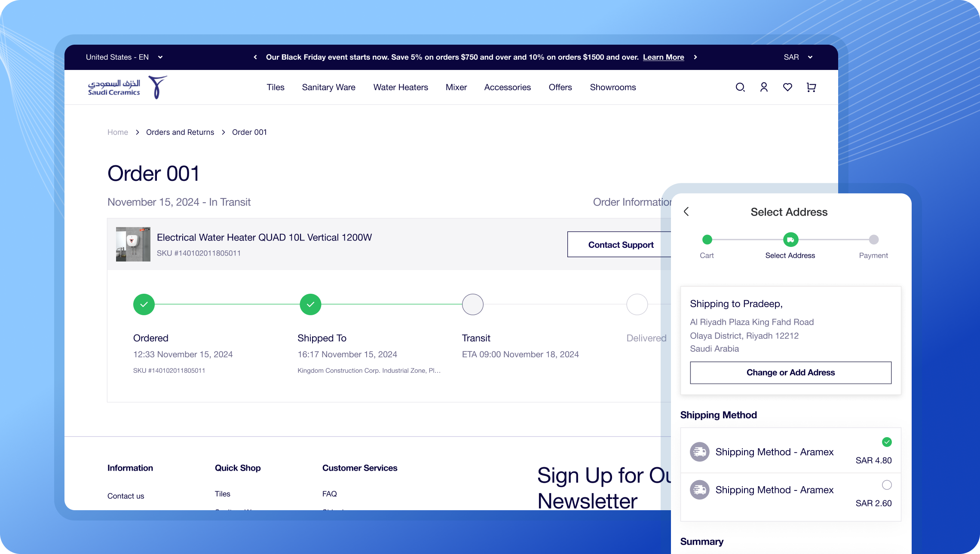The width and height of the screenshot is (980, 554).
Task: Click next announcement arrow in banner
Action: (x=695, y=57)
